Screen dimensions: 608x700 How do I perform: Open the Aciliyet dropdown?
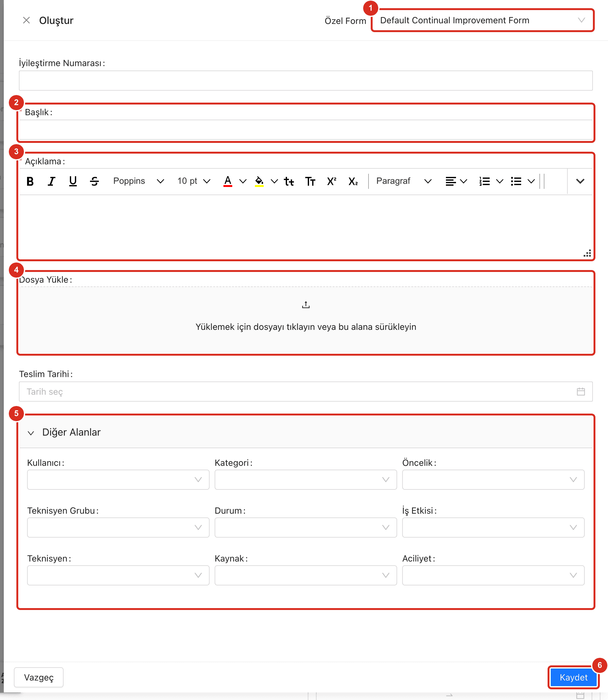(x=493, y=575)
